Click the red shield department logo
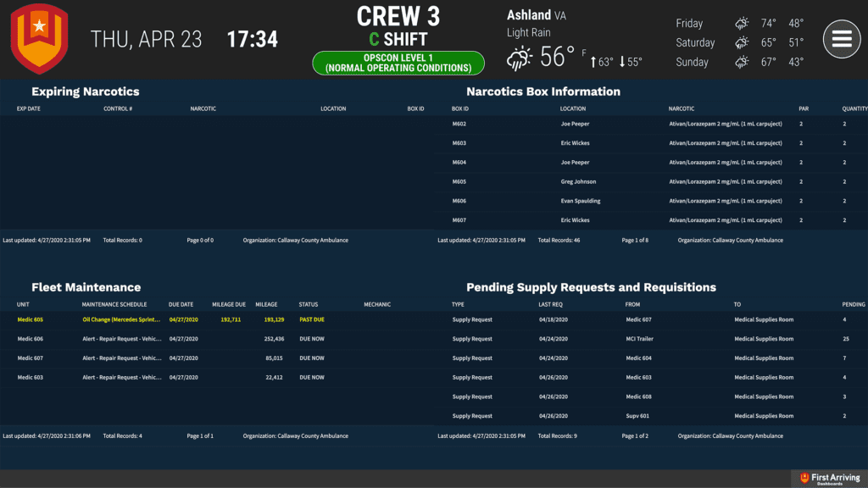 click(x=39, y=39)
